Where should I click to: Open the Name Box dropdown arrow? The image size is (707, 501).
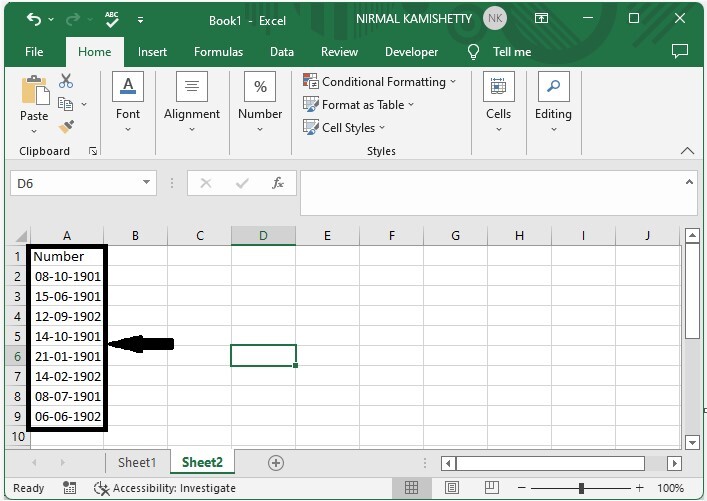pos(146,182)
